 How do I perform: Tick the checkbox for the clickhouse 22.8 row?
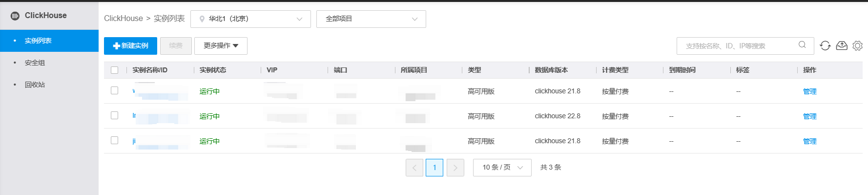[115, 115]
